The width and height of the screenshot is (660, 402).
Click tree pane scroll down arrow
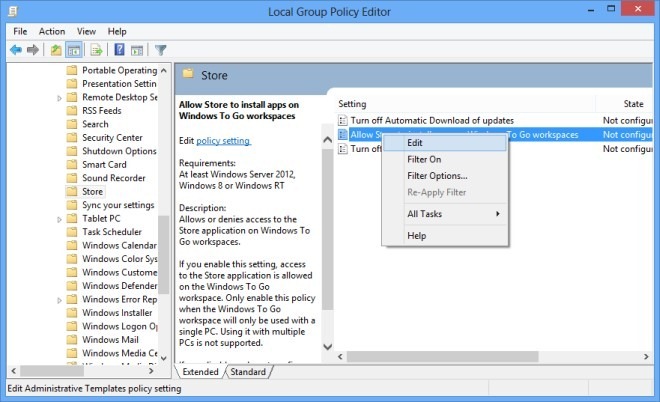click(164, 358)
